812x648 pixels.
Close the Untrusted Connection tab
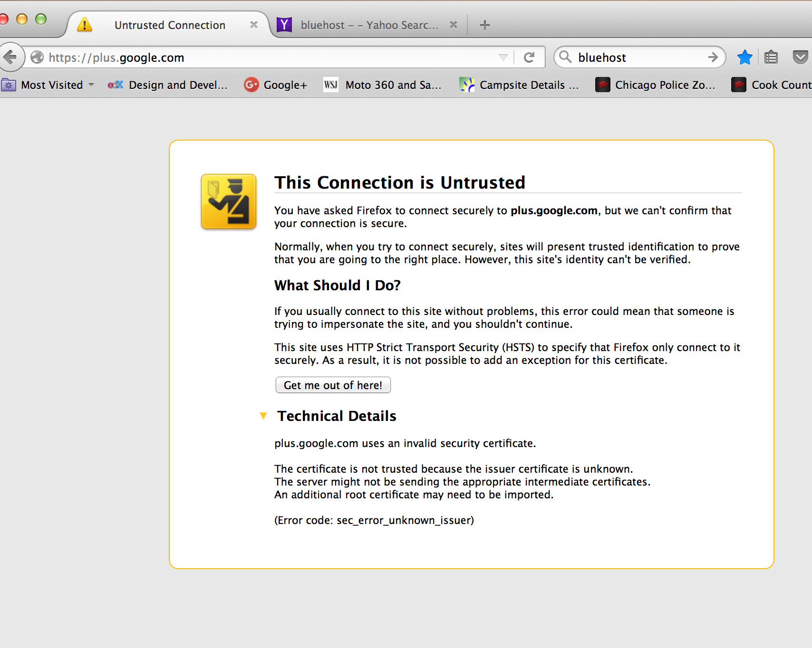(x=254, y=25)
